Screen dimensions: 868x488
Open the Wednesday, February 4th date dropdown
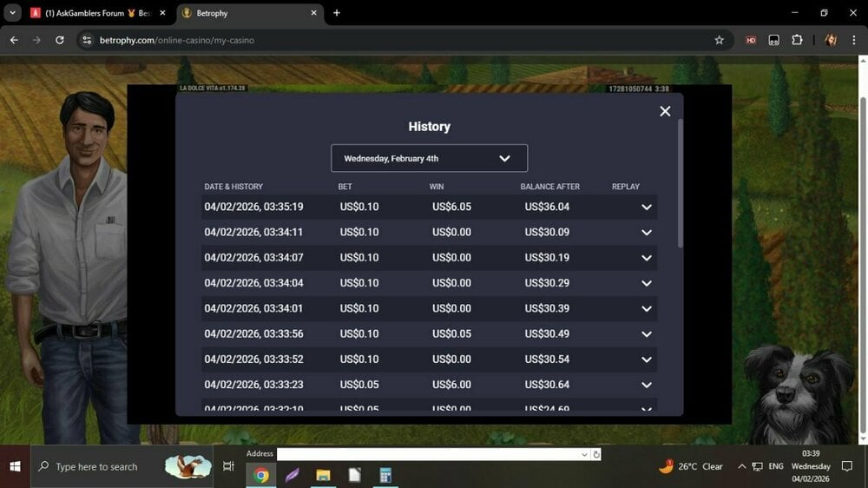click(429, 158)
